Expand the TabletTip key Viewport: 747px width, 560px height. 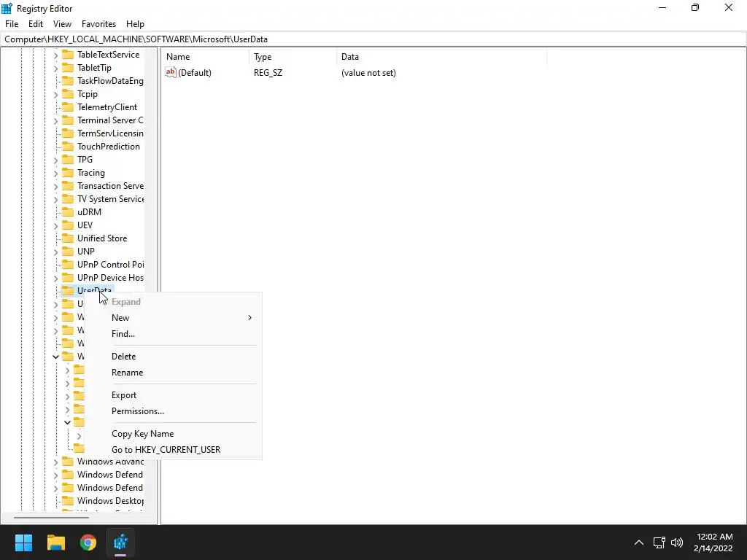tap(55, 68)
